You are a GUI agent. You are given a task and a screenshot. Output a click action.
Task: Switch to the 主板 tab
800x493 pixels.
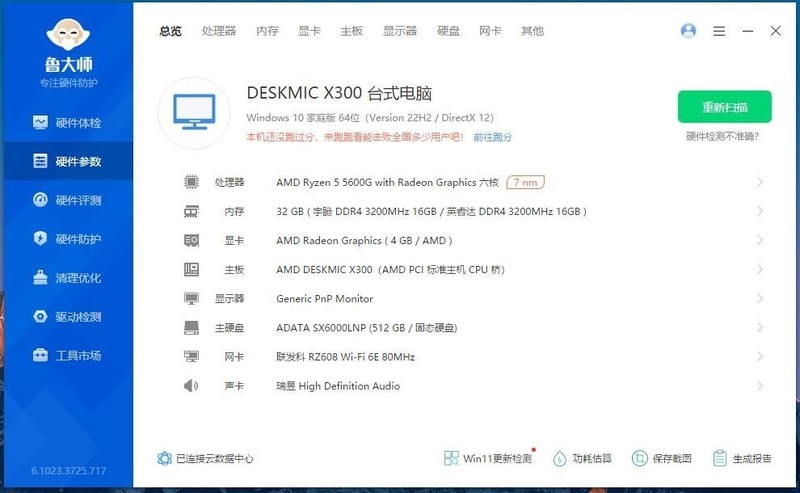coord(352,31)
